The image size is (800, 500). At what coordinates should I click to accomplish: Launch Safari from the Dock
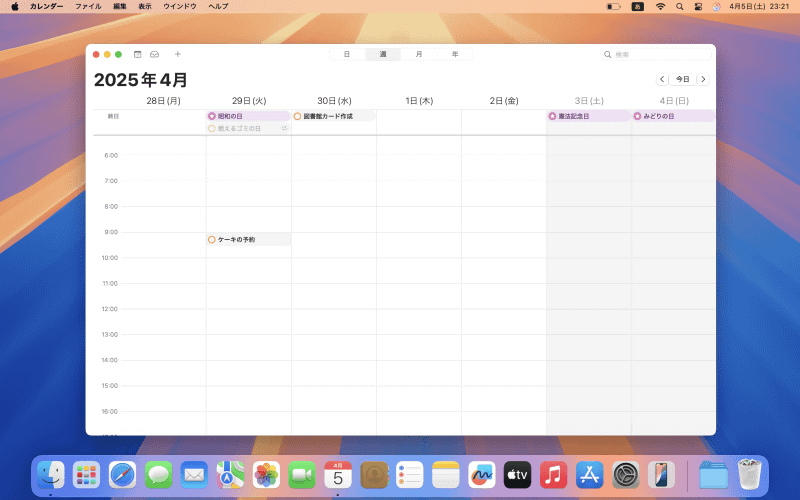point(122,475)
